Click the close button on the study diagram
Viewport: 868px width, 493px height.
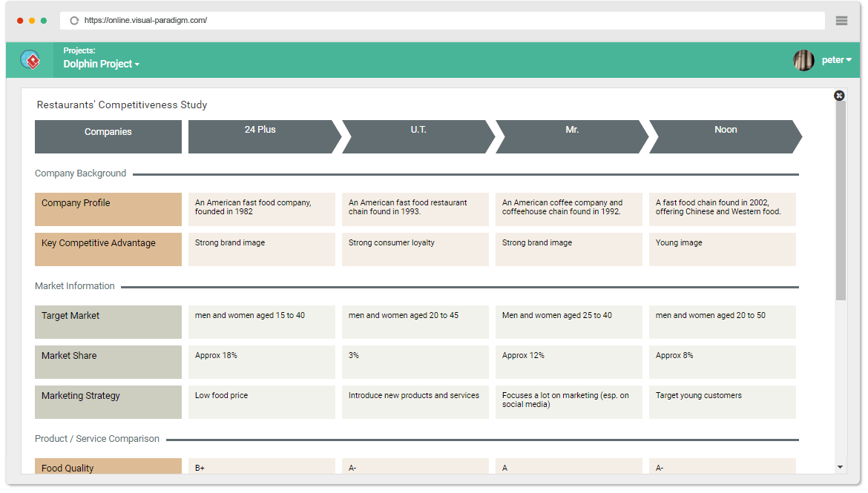pos(839,96)
